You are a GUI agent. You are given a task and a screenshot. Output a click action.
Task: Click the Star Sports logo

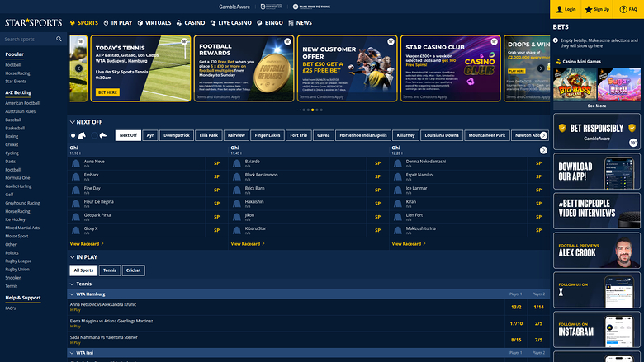tap(33, 22)
